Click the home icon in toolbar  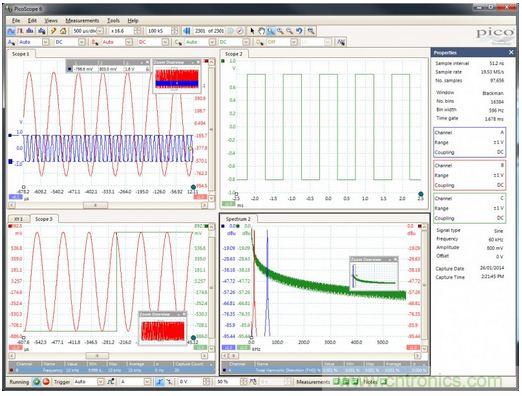pyautogui.click(x=63, y=31)
